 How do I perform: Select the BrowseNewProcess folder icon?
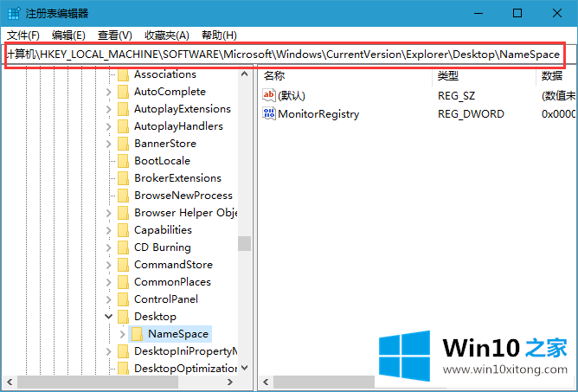[x=123, y=196]
